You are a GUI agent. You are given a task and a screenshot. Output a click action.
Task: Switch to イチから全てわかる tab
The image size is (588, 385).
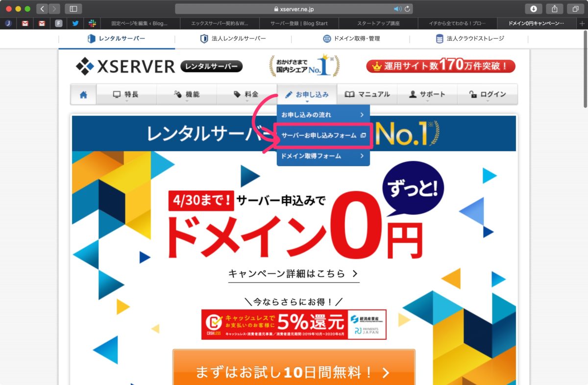pyautogui.click(x=457, y=23)
